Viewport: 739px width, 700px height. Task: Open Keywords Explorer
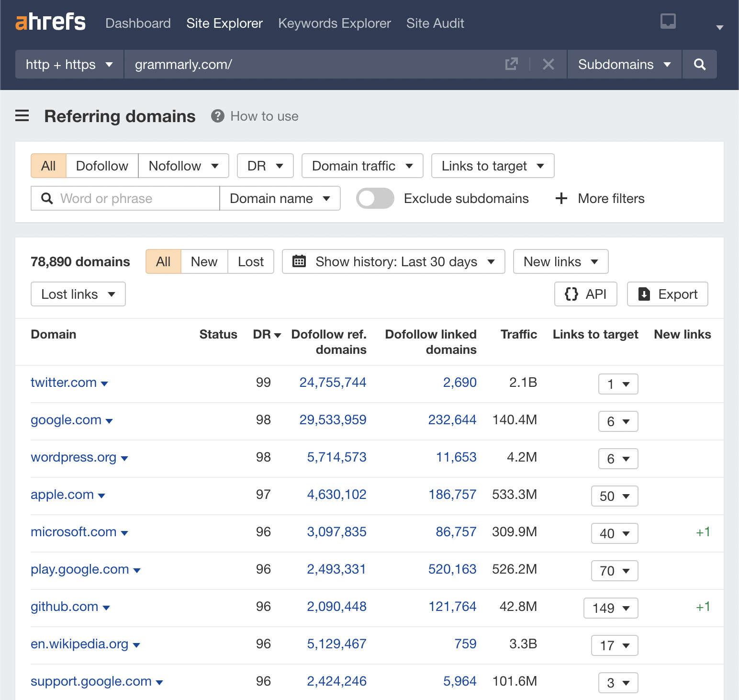click(x=334, y=23)
